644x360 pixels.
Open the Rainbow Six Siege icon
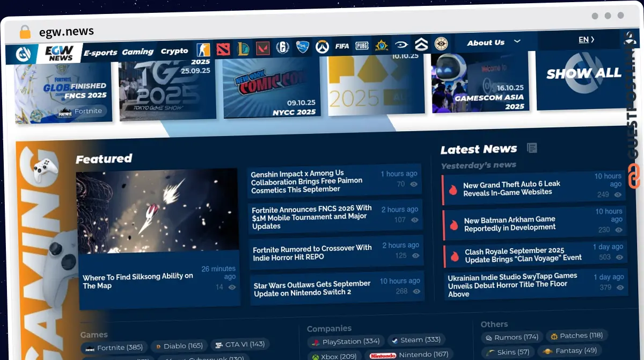[x=283, y=48]
